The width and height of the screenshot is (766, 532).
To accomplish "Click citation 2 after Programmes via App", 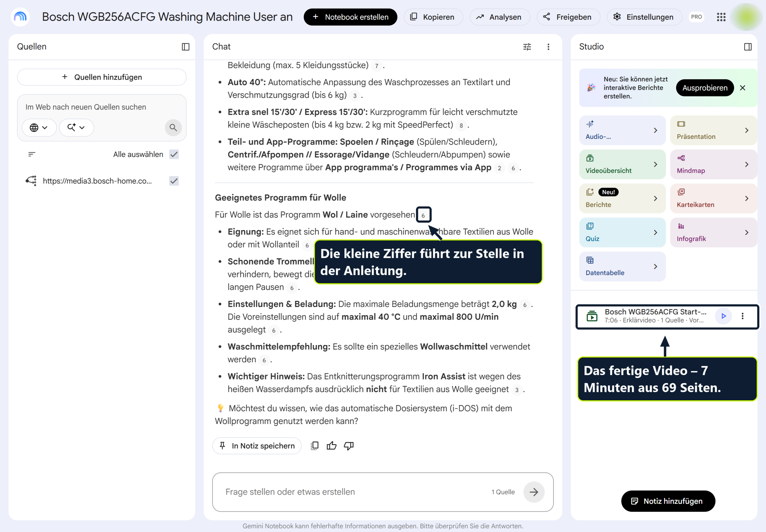I will tap(499, 168).
